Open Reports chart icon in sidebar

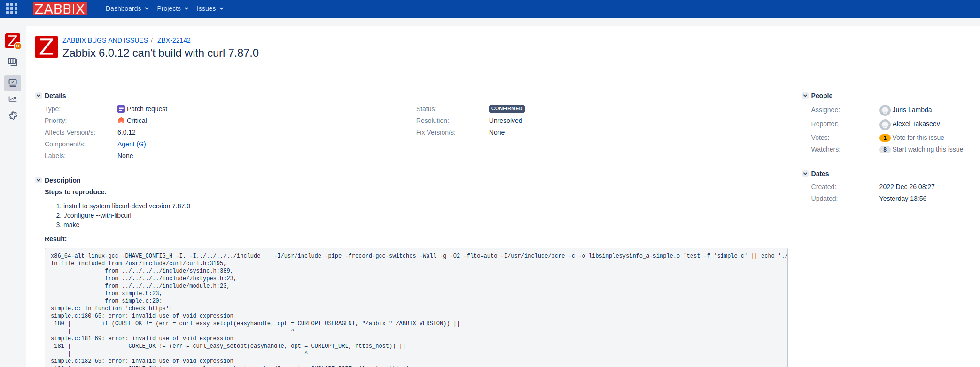pyautogui.click(x=13, y=99)
